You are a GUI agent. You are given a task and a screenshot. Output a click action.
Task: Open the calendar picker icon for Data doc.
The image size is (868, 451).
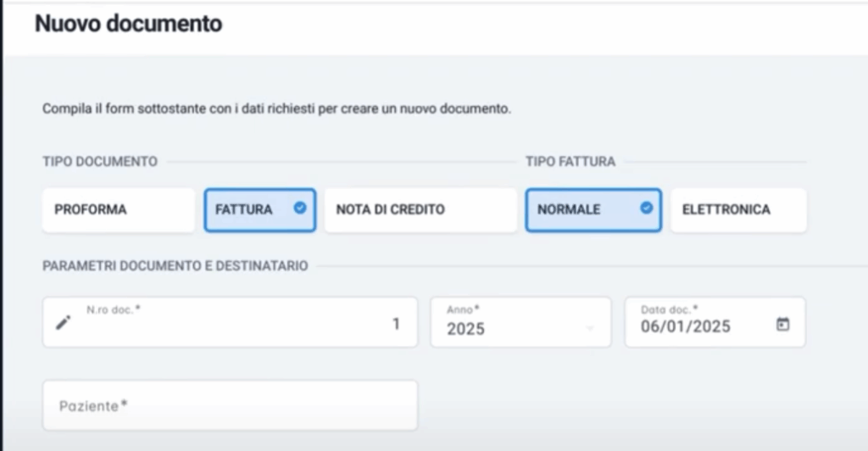(782, 324)
